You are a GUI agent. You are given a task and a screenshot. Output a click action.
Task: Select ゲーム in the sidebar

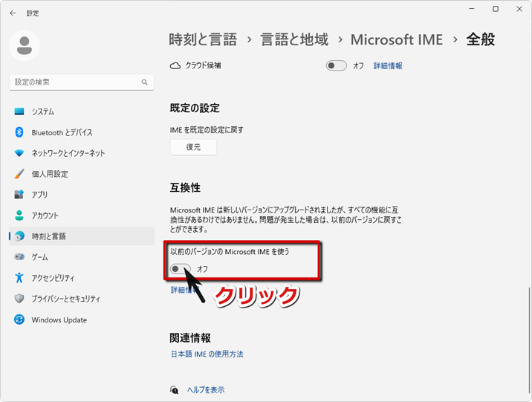[82, 257]
